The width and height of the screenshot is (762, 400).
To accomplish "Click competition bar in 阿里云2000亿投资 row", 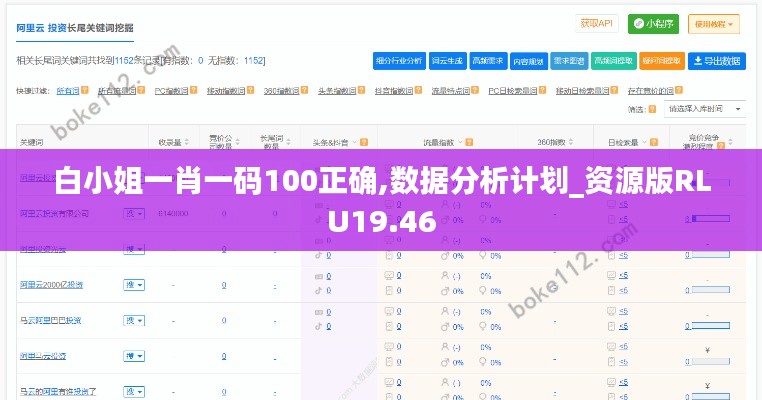I will coord(710,290).
